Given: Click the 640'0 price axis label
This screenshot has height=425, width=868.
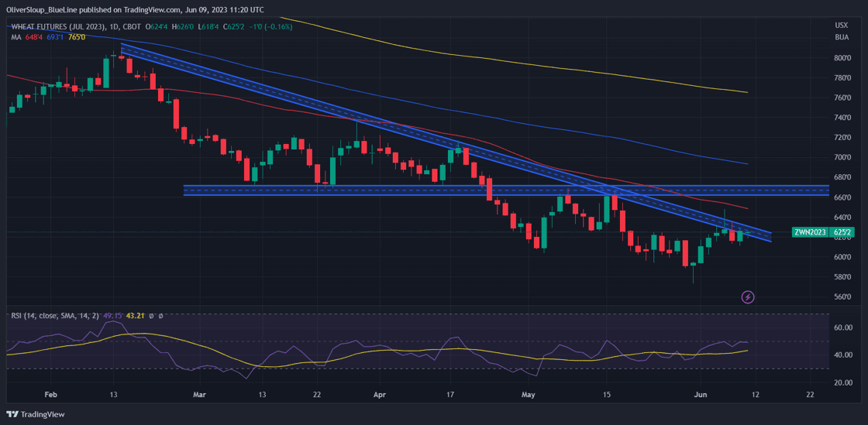Looking at the screenshot, I should pos(844,218).
